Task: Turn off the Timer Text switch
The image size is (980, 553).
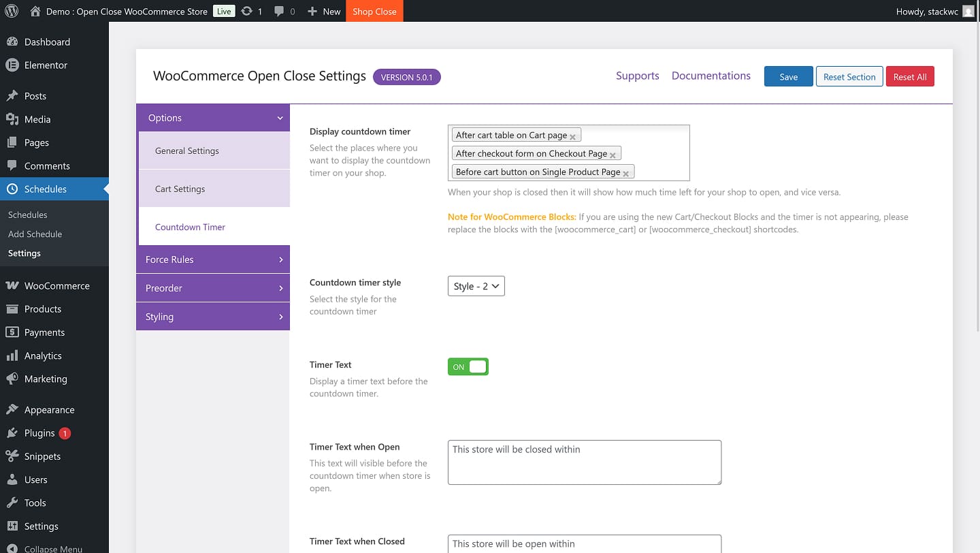Action: click(x=468, y=367)
